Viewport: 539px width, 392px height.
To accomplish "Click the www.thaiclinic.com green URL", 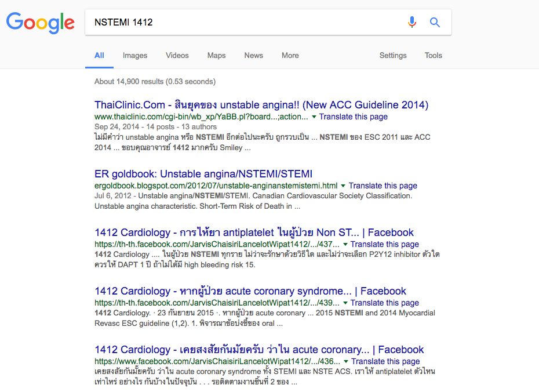I will (x=201, y=117).
